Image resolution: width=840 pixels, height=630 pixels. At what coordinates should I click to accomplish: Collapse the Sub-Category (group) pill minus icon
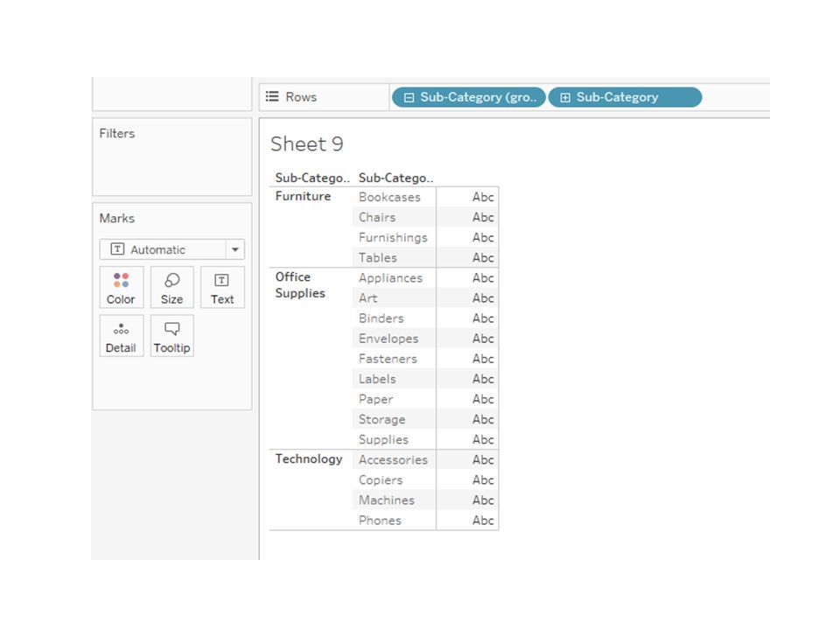[x=409, y=97]
